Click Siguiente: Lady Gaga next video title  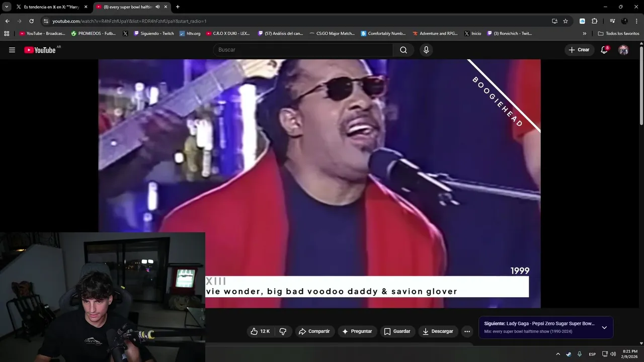[x=539, y=323]
